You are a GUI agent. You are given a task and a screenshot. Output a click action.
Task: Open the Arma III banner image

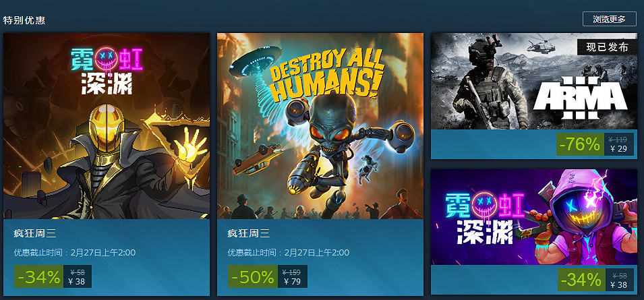coord(533,82)
